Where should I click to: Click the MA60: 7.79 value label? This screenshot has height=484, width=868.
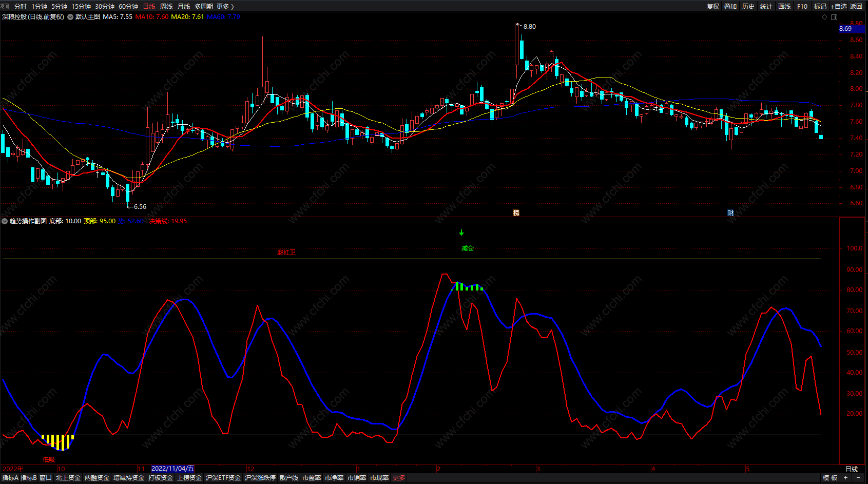point(223,17)
